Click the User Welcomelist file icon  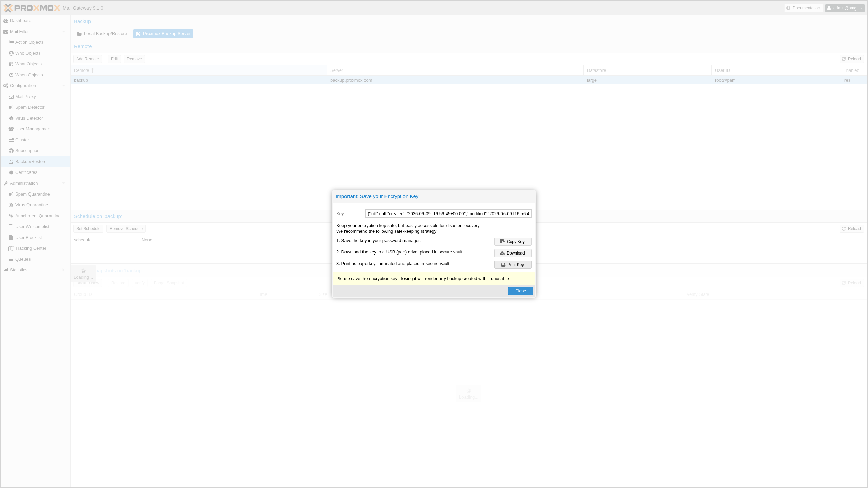coord(11,227)
